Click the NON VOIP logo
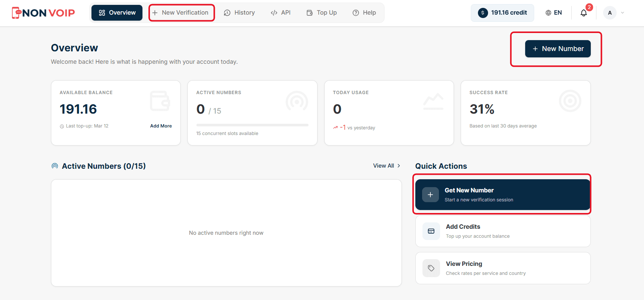 pos(43,13)
